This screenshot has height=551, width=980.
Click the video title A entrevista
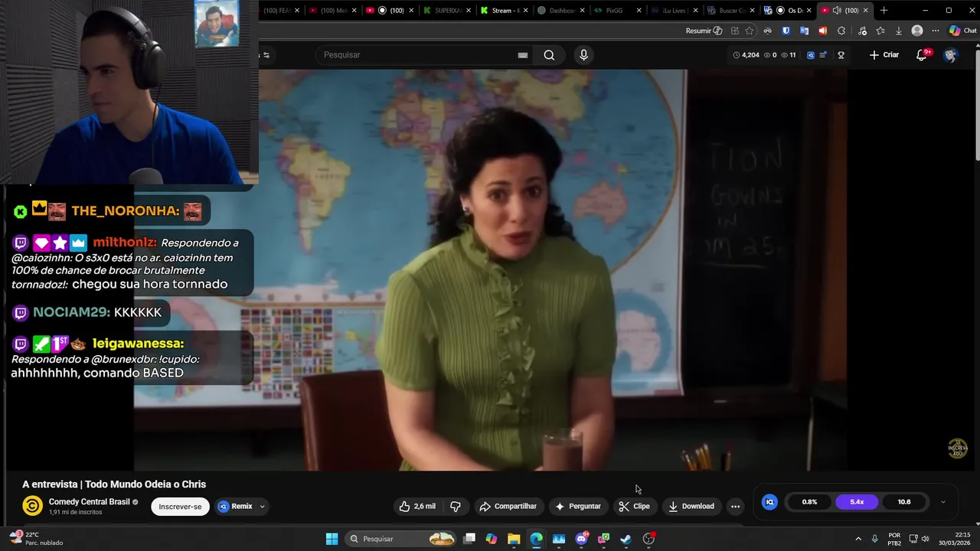click(x=114, y=484)
